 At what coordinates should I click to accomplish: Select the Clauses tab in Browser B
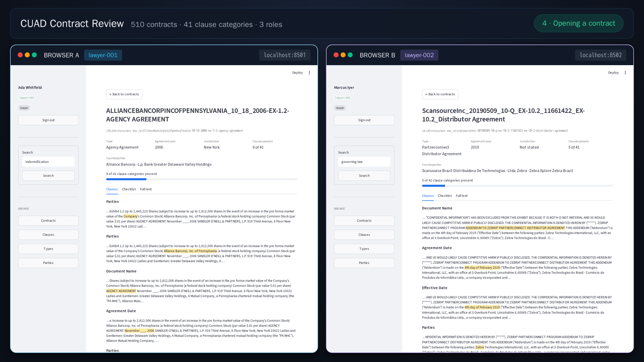pyautogui.click(x=428, y=195)
